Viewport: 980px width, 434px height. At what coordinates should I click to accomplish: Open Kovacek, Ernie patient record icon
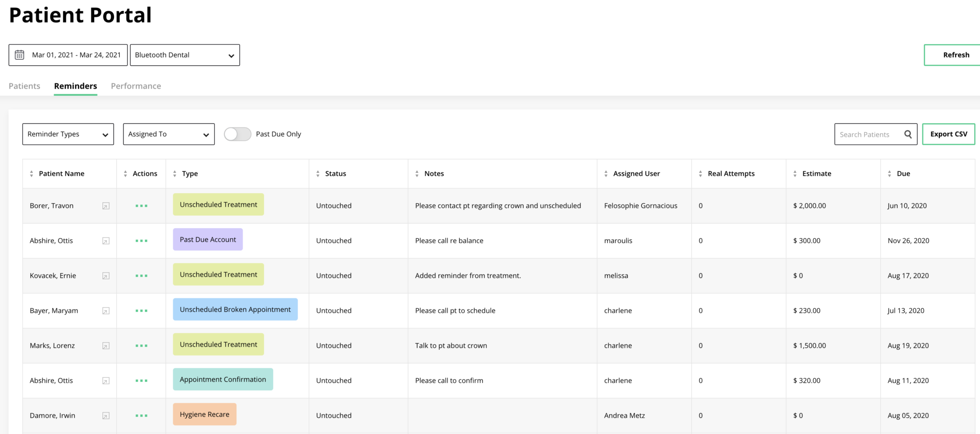(x=106, y=276)
